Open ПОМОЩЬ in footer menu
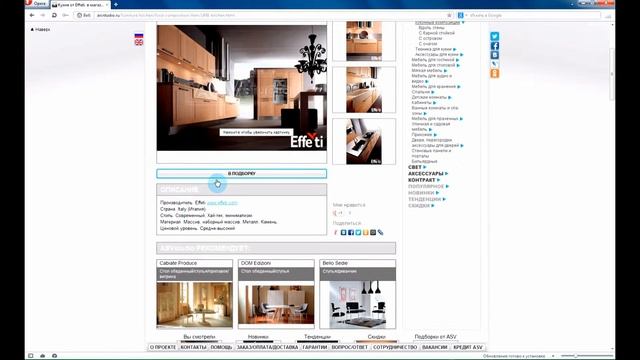640x360 pixels. point(221,347)
